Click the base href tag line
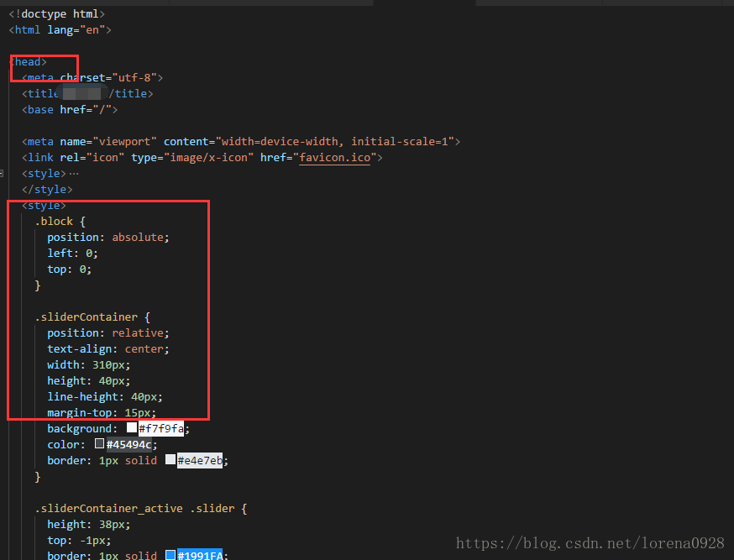734x560 pixels. point(70,109)
